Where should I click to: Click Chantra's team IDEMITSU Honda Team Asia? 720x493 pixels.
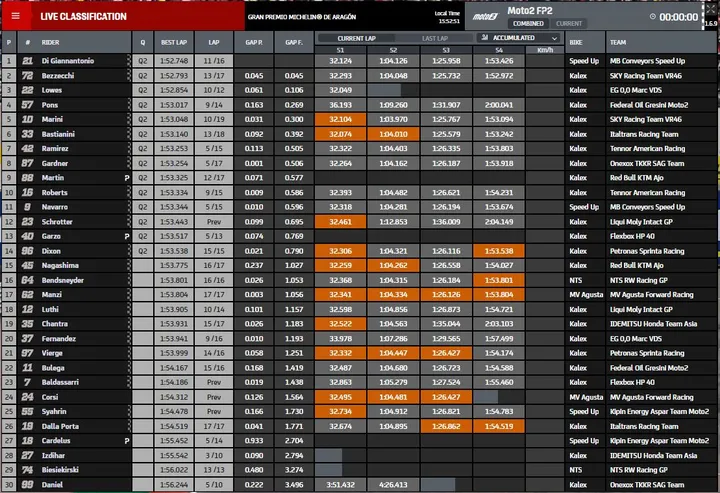pos(653,324)
